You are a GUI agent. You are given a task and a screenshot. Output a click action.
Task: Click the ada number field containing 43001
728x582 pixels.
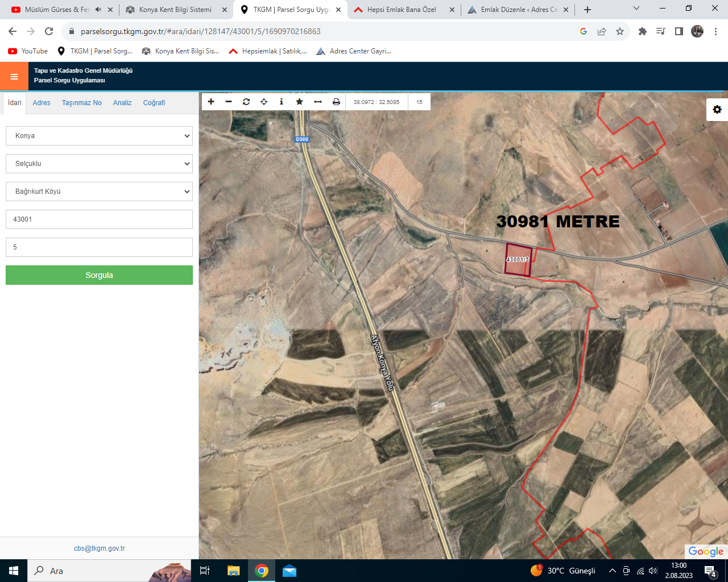coord(99,219)
